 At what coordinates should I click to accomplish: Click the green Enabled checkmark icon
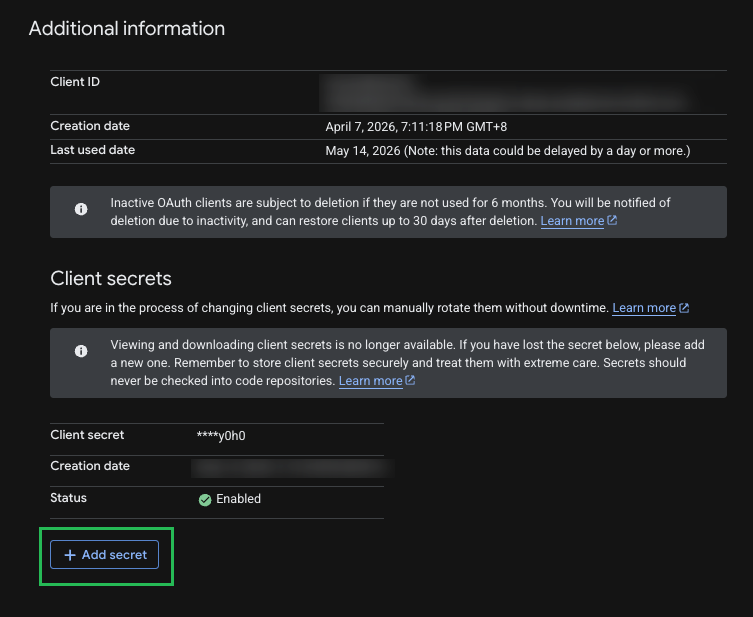[x=205, y=500]
